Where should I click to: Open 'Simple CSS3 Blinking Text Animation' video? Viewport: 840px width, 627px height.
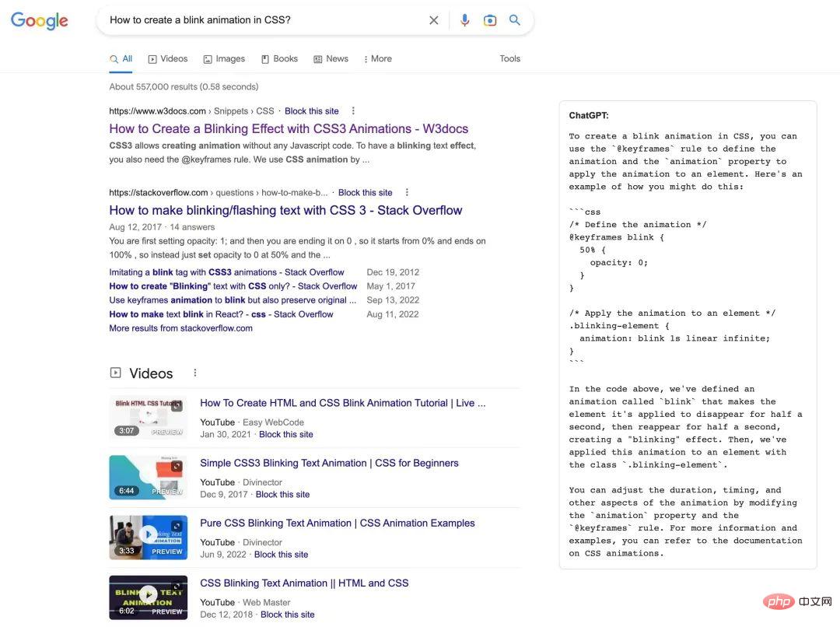click(330, 463)
